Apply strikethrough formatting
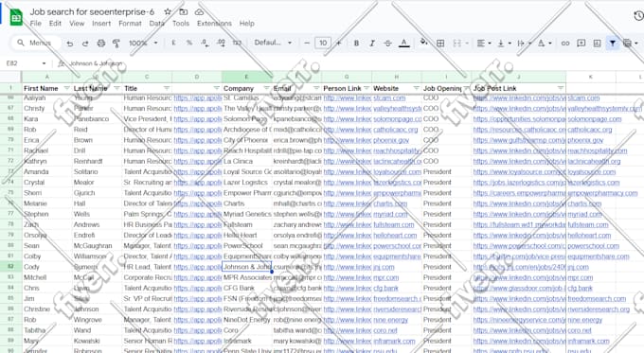This screenshot has height=353, width=644. pos(387,44)
